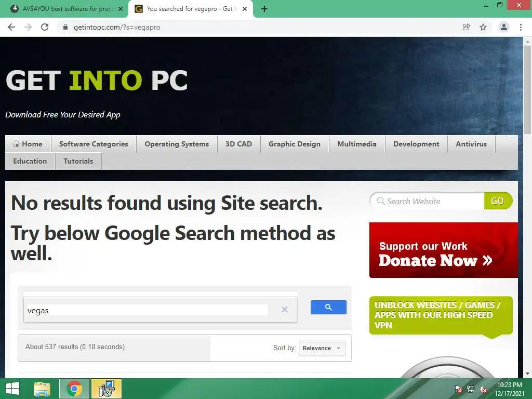This screenshot has height=399, width=532.
Task: Click the padlock site info icon
Action: tap(65, 27)
